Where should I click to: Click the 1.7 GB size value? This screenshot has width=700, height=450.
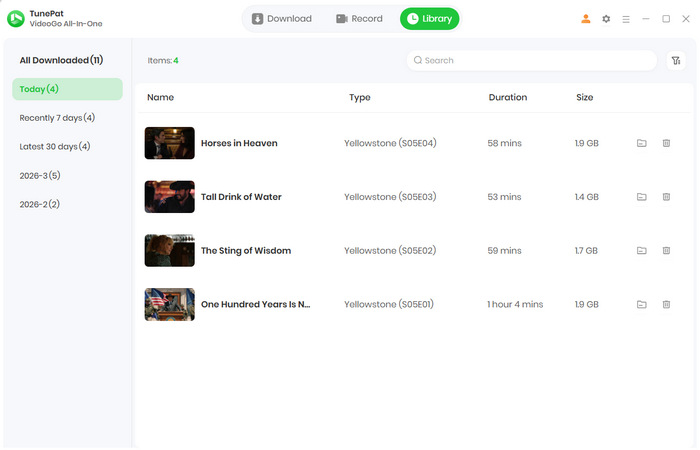click(x=586, y=250)
